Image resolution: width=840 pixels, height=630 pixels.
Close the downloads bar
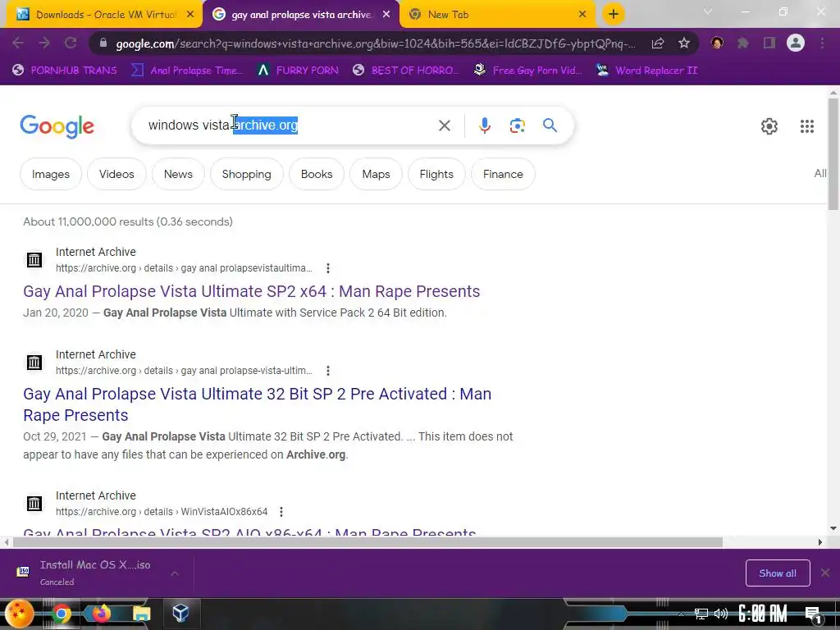tap(825, 573)
